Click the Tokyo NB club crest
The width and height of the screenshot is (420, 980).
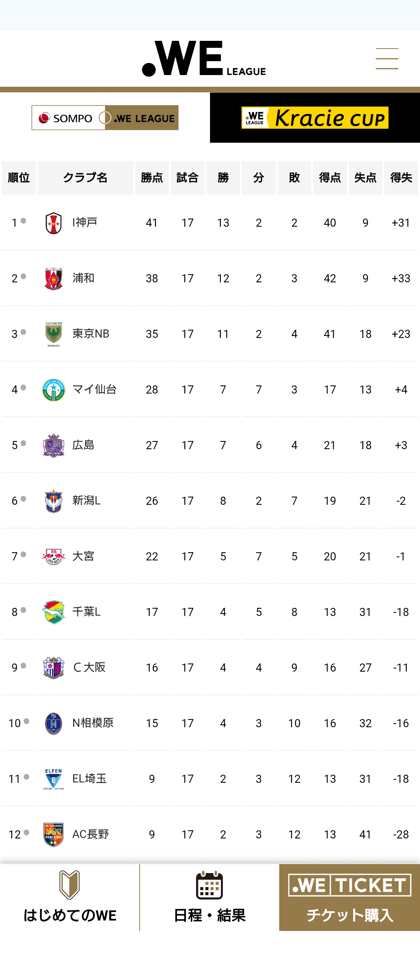54,334
